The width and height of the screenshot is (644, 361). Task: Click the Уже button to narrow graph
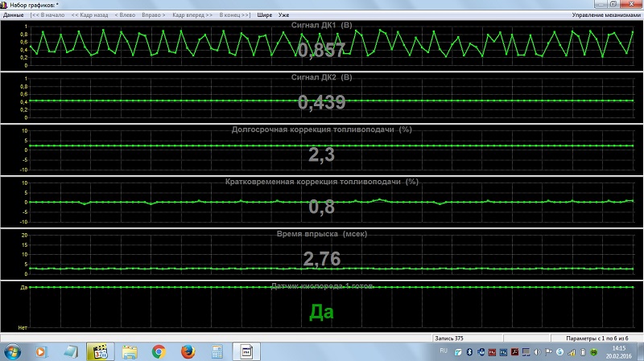pos(283,14)
